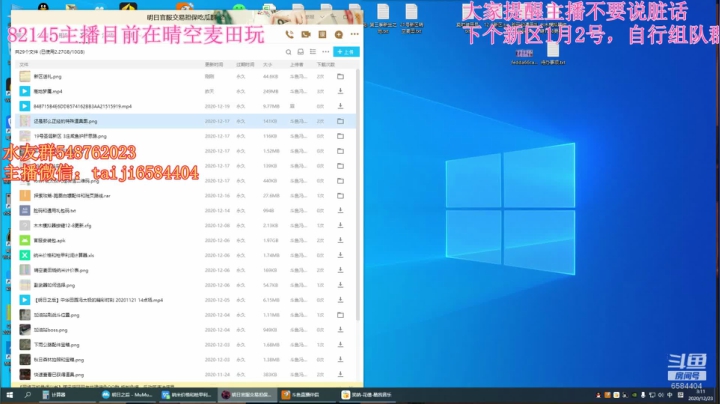Toggle the 中 input method indicator
720x404 pixels.
coord(669,395)
